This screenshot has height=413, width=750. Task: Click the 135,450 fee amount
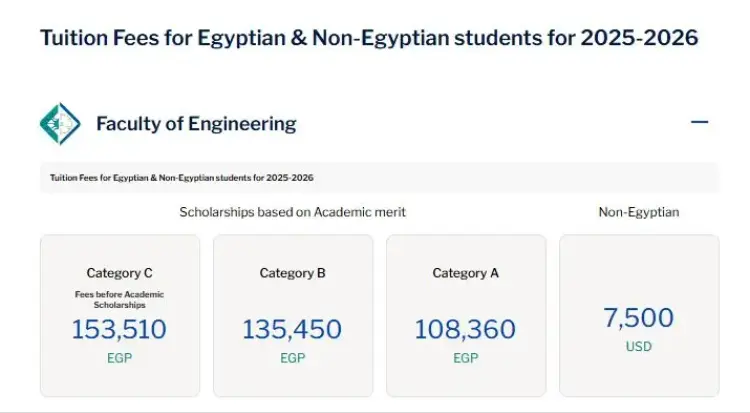[293, 329]
